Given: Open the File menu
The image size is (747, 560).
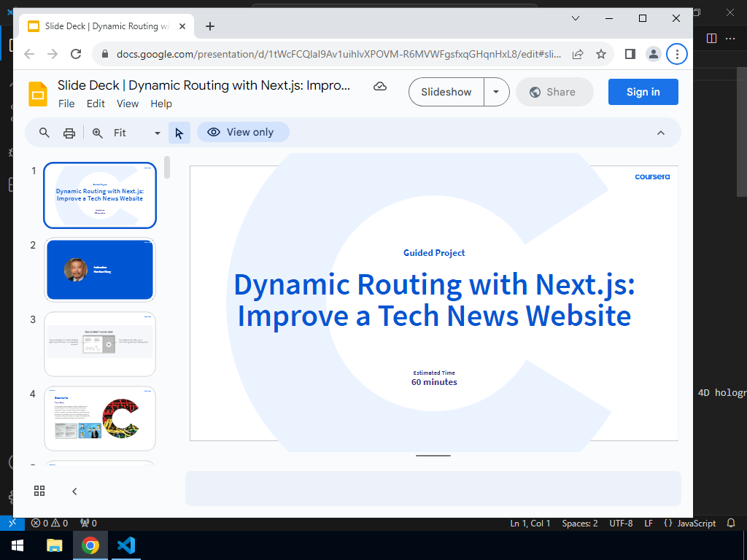Looking at the screenshot, I should [x=66, y=104].
